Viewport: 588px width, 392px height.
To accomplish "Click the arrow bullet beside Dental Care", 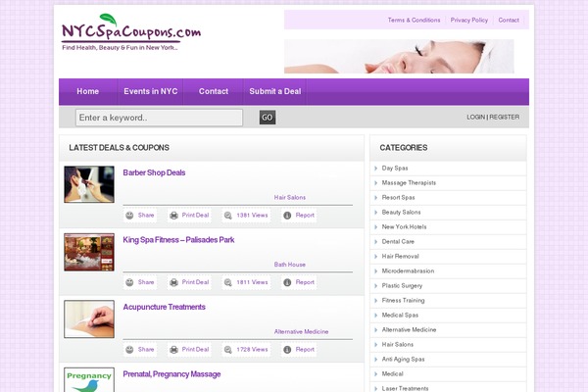I will [x=375, y=242].
